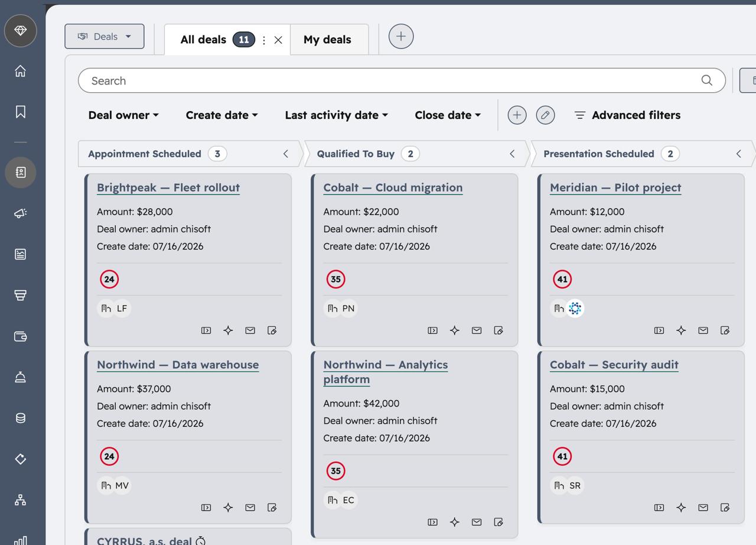Click the blue logo avatar on Meridian card
This screenshot has width=756, height=545.
point(575,309)
